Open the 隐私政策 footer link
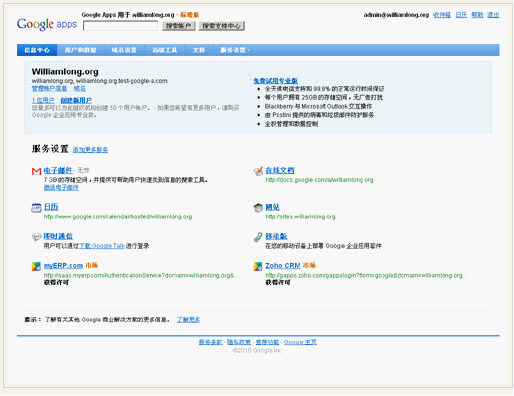The height and width of the screenshot is (396, 514). click(239, 342)
